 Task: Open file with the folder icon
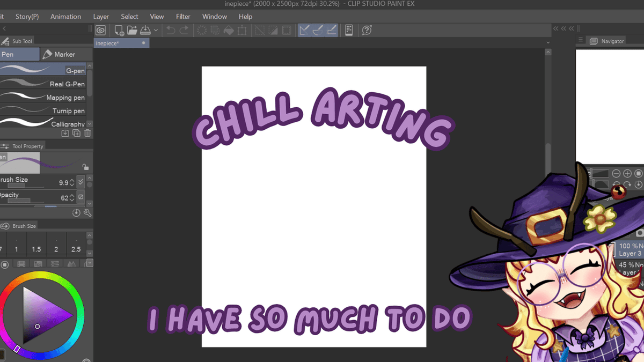[132, 31]
